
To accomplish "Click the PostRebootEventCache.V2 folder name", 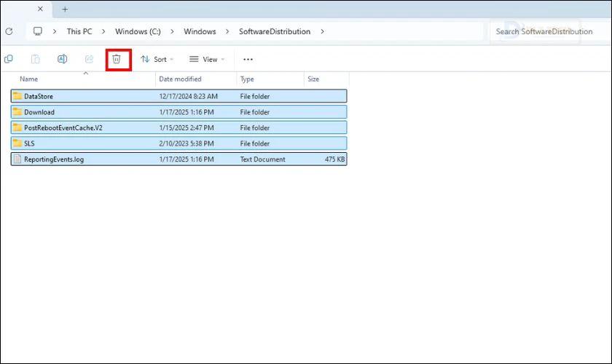I will 63,127.
